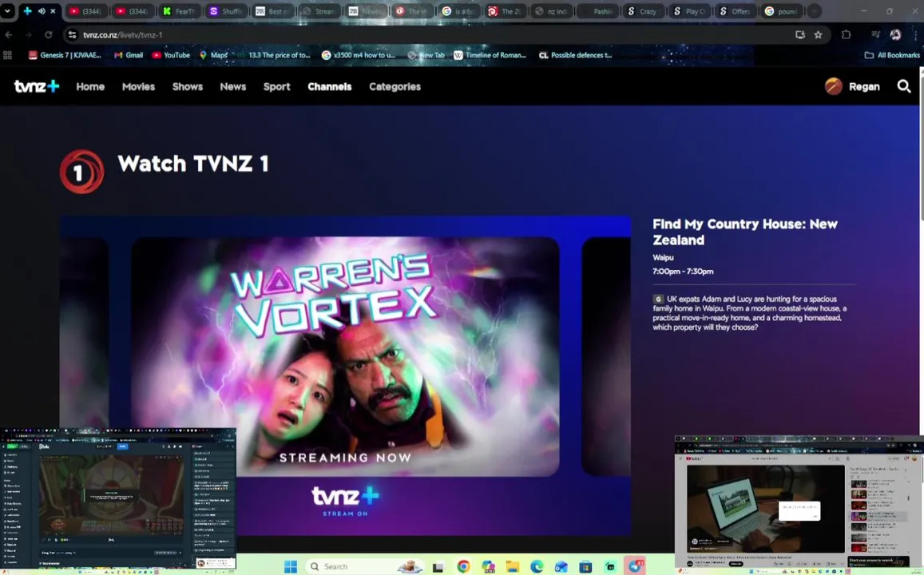Open Microsoft Edge from the taskbar
Image resolution: width=924 pixels, height=575 pixels.
(537, 566)
